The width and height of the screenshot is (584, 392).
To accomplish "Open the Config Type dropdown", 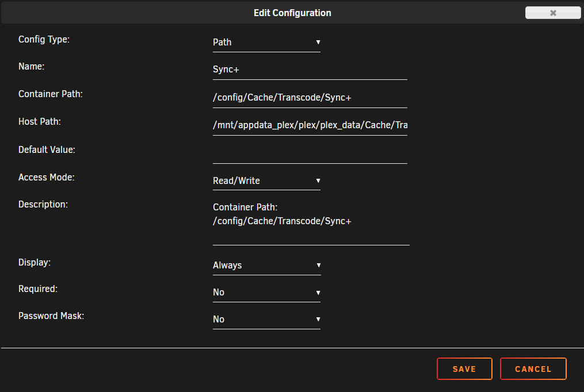I will [x=266, y=42].
